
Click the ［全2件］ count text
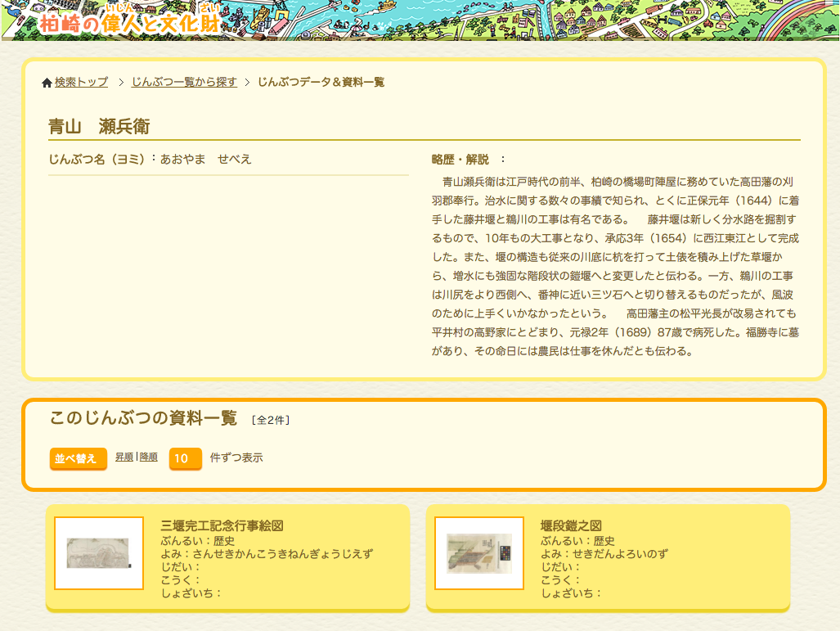(x=271, y=420)
